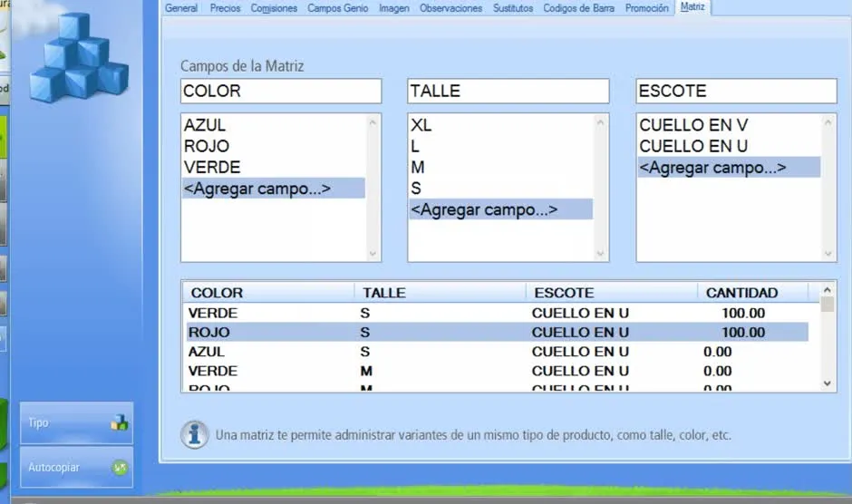The width and height of the screenshot is (852, 504).
Task: Click quantity 0.00 in VERDE M row
Action: pos(717,371)
